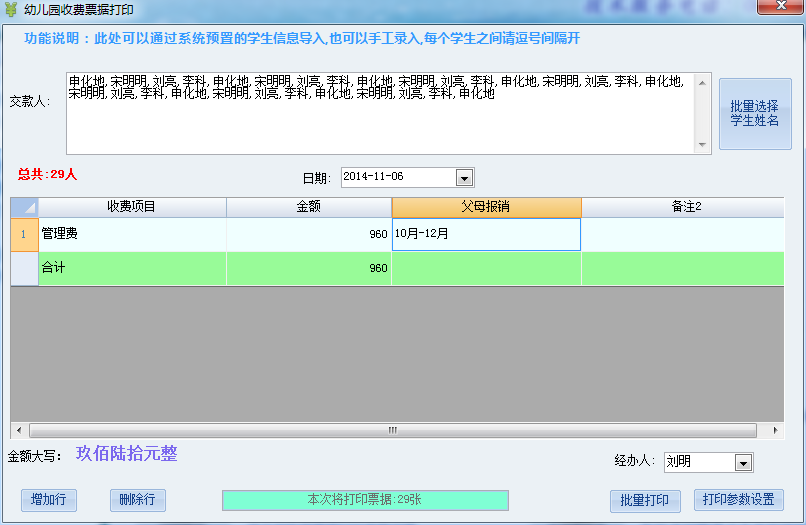806x525 pixels.
Task: Select the 收费项目 column header
Action: (132, 207)
